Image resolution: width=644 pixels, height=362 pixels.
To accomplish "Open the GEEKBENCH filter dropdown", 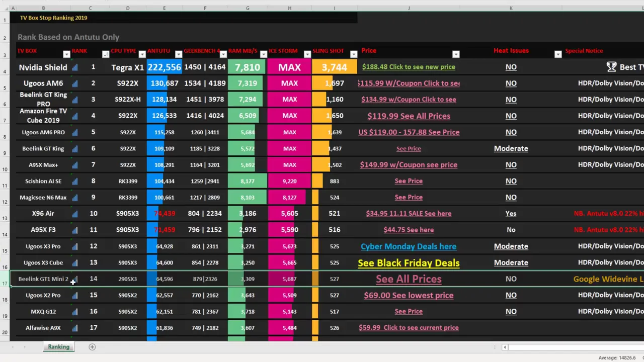I will pyautogui.click(x=223, y=54).
